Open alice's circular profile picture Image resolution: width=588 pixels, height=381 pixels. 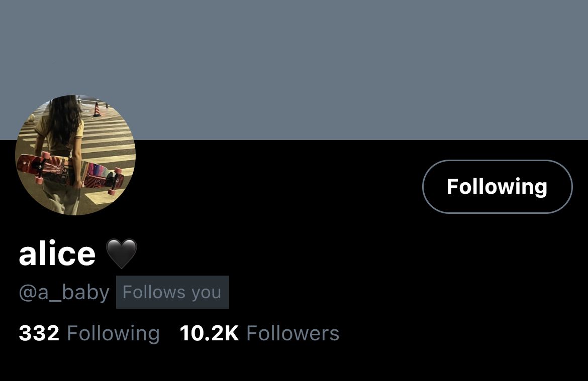(x=75, y=155)
